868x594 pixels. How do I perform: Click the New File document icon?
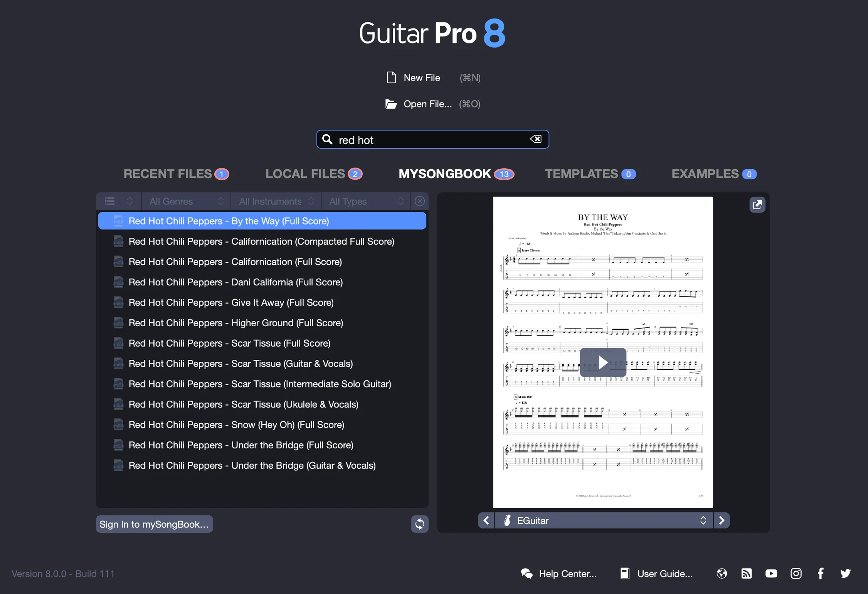(391, 77)
